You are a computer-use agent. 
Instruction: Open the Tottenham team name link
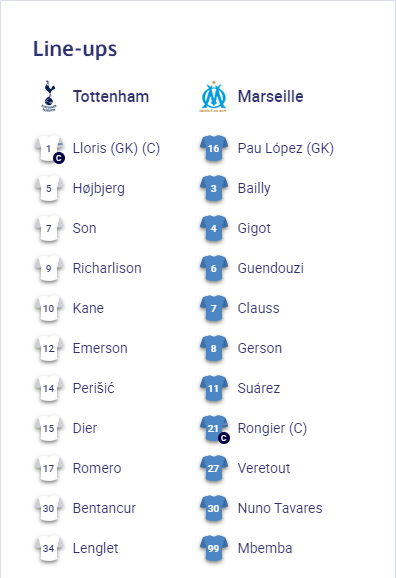111,97
